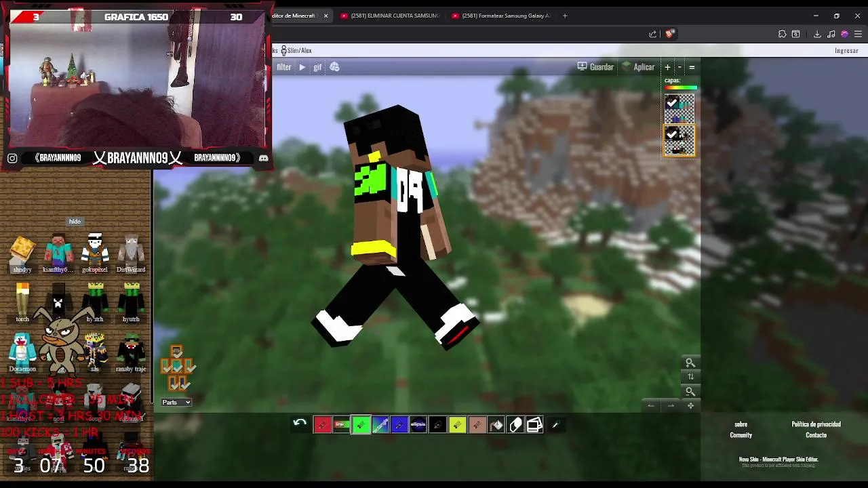Adjust the capas rainbow hue bar
Image resolution: width=868 pixels, height=488 pixels.
[680, 87]
